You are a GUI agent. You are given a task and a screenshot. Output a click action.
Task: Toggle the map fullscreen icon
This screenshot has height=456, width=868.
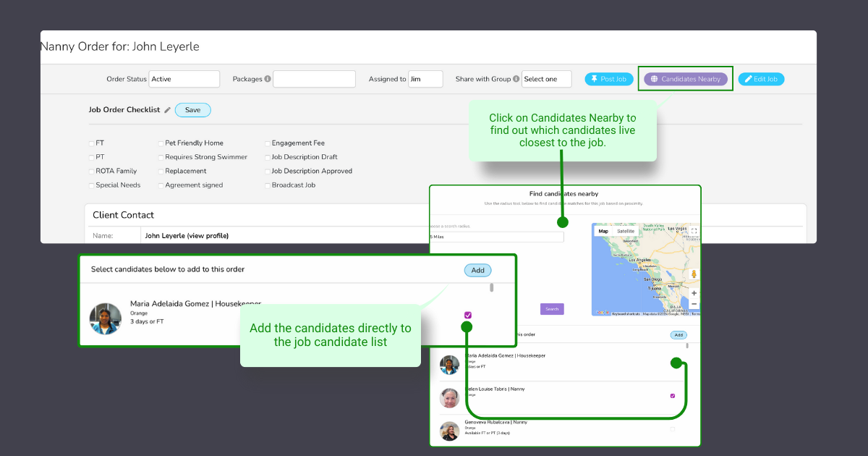(x=694, y=231)
